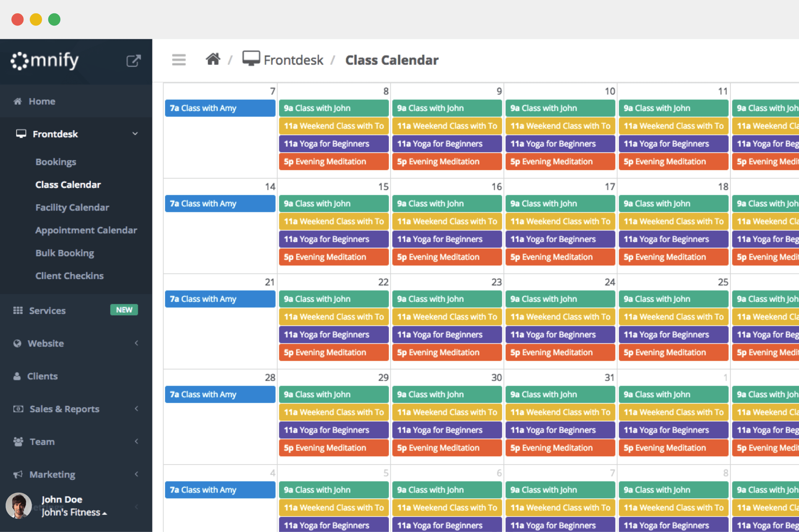
Task: Click the Frontdesk monitor breadcrumb icon
Action: coord(251,59)
